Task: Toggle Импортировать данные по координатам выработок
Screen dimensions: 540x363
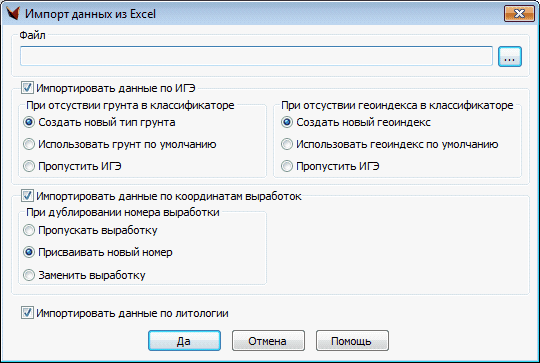Action: tap(27, 196)
